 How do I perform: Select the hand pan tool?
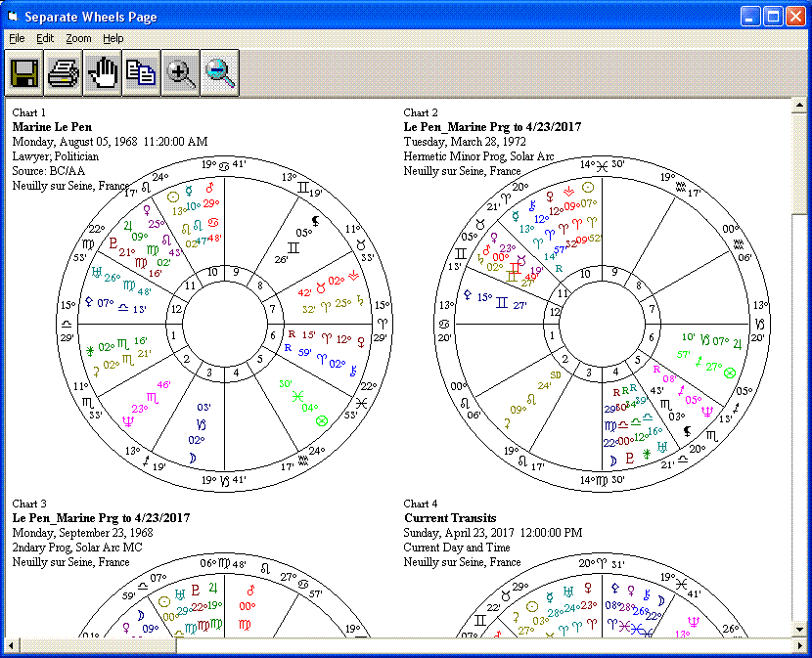click(103, 73)
